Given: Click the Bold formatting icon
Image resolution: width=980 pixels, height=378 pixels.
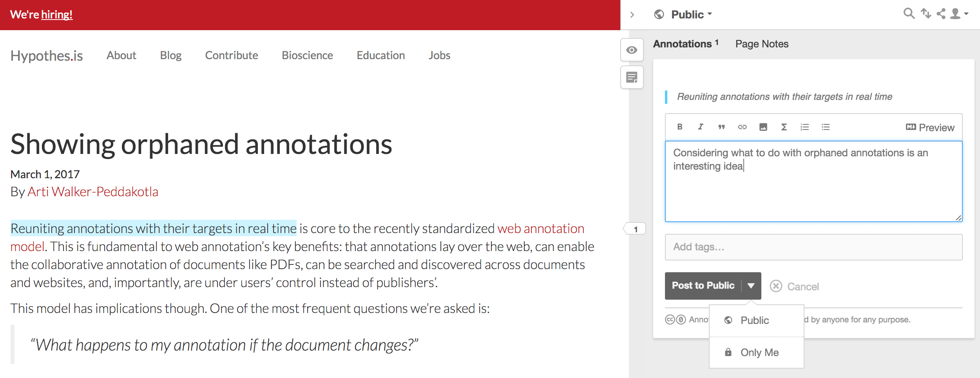Looking at the screenshot, I should tap(680, 127).
